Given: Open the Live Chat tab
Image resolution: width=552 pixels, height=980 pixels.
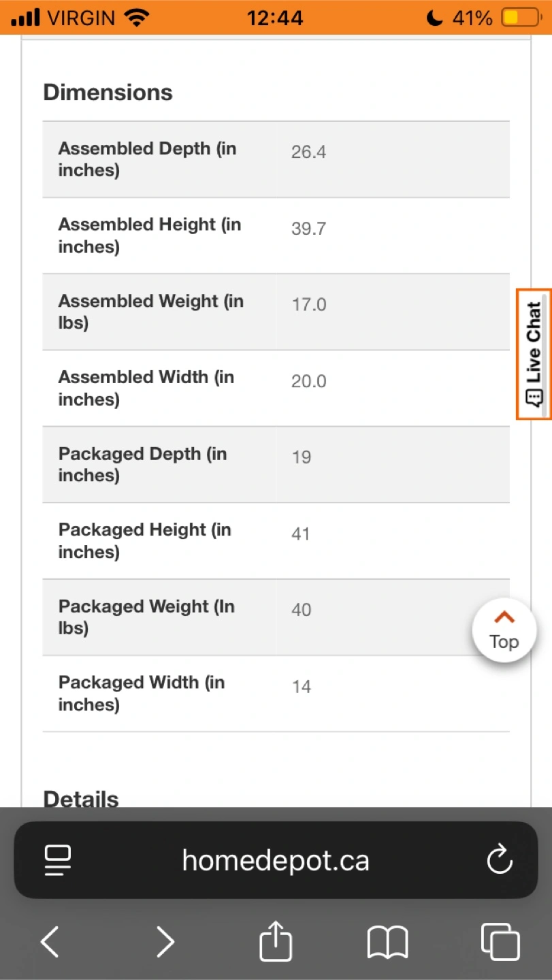Looking at the screenshot, I should [534, 354].
